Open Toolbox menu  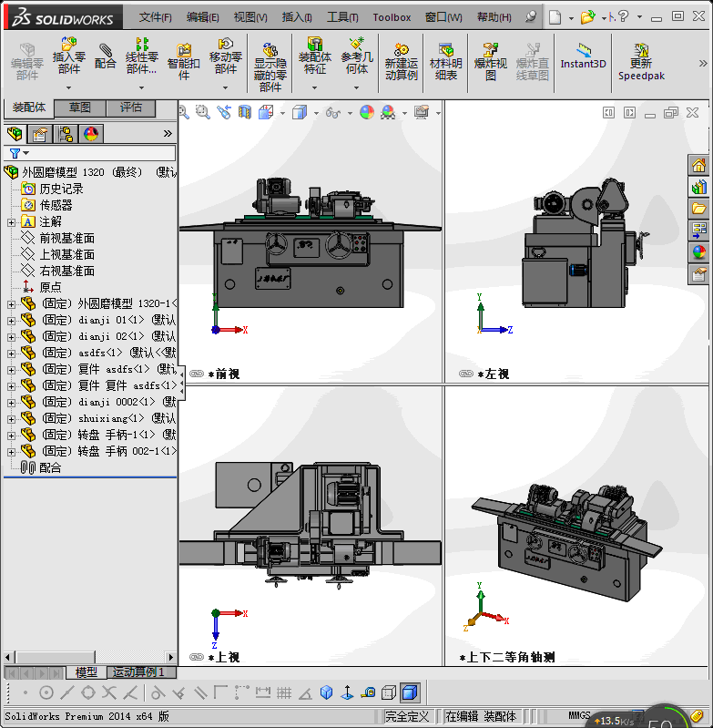click(392, 17)
